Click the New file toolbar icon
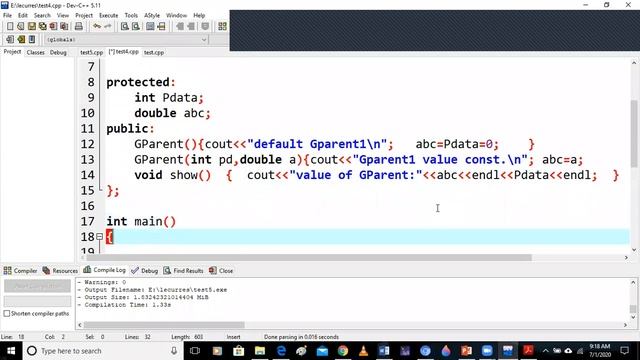This screenshot has width=640, height=360. click(10, 27)
